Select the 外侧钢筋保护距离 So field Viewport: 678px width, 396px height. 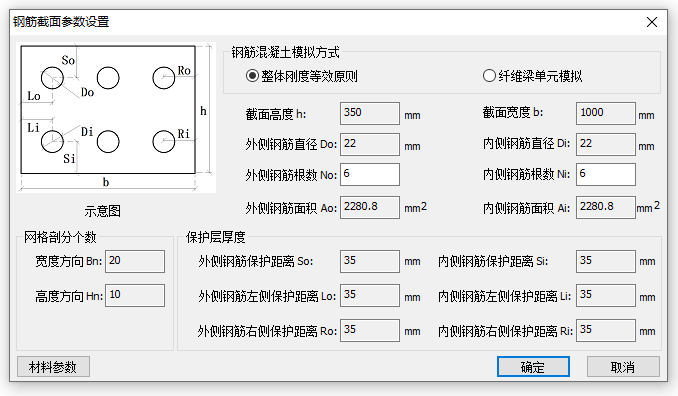pos(370,261)
